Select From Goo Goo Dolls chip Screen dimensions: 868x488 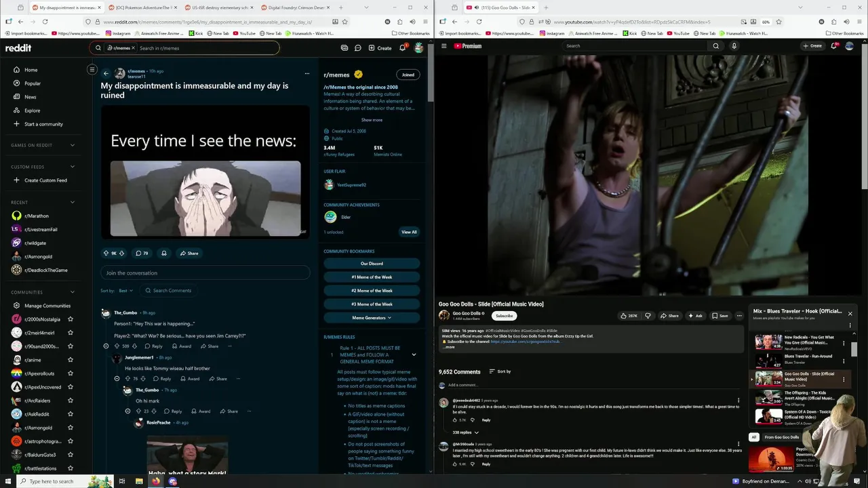[x=782, y=437]
